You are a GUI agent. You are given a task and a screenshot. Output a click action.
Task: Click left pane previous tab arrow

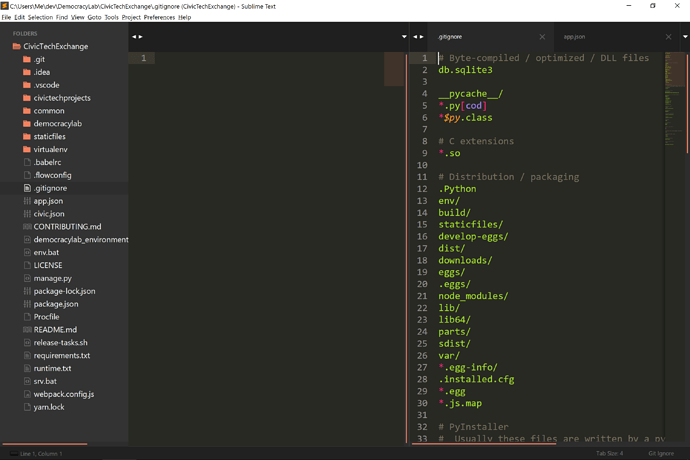[x=134, y=37]
